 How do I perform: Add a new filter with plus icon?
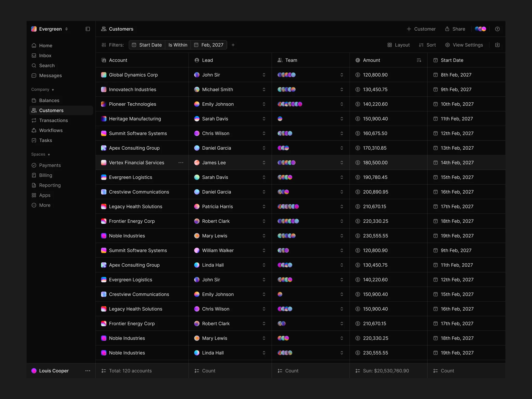233,45
